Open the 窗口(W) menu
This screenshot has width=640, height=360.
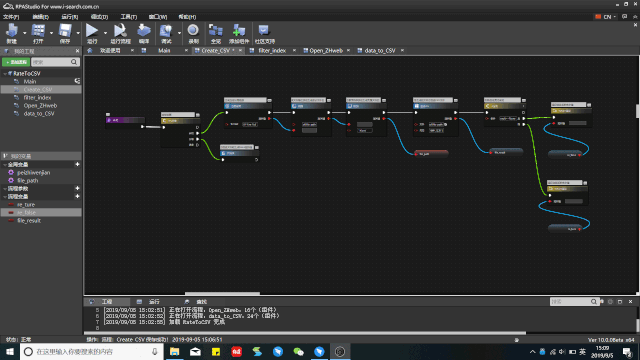pyautogui.click(x=158, y=17)
